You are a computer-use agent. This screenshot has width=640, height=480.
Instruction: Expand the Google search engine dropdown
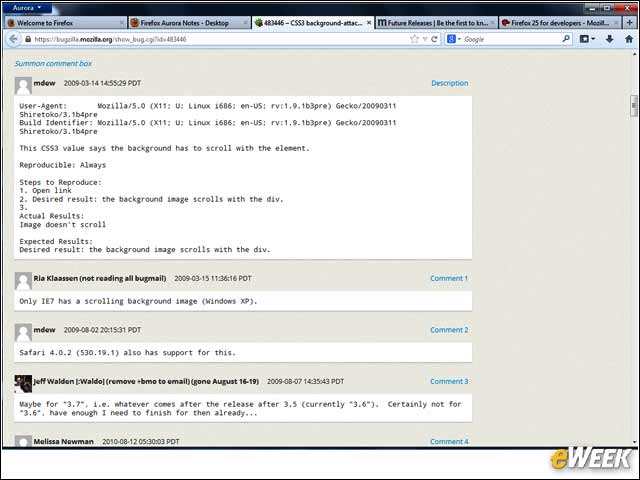click(454, 39)
